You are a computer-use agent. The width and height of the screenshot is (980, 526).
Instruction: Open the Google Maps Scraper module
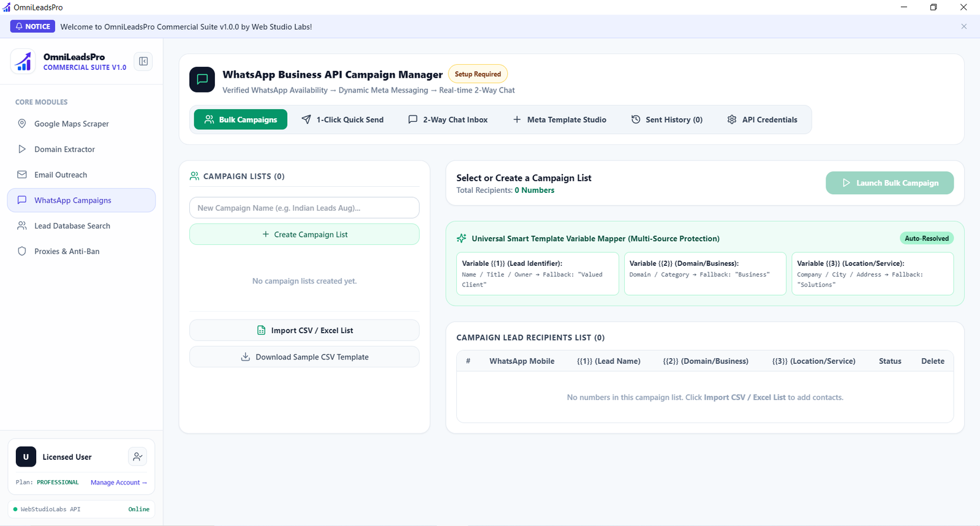81,124
